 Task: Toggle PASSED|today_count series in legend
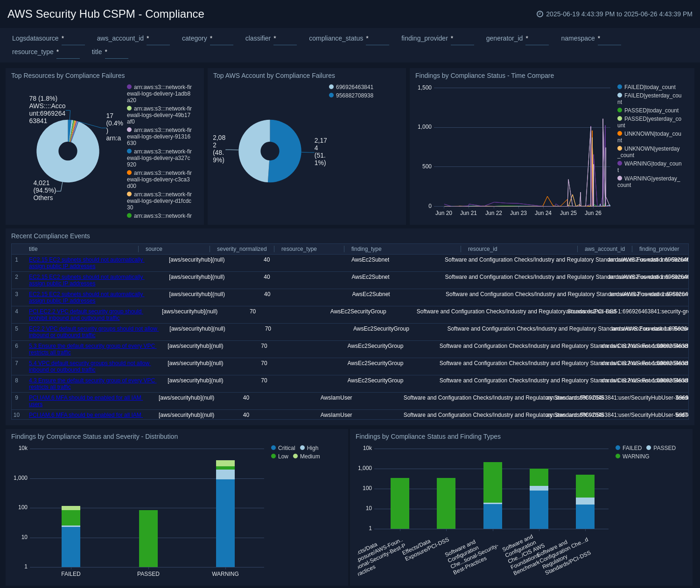click(648, 111)
